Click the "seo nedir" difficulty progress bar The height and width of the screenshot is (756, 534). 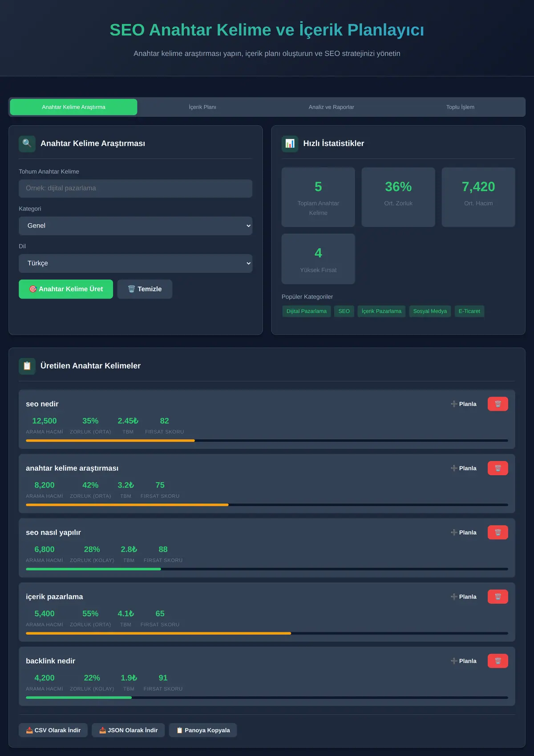(x=267, y=441)
